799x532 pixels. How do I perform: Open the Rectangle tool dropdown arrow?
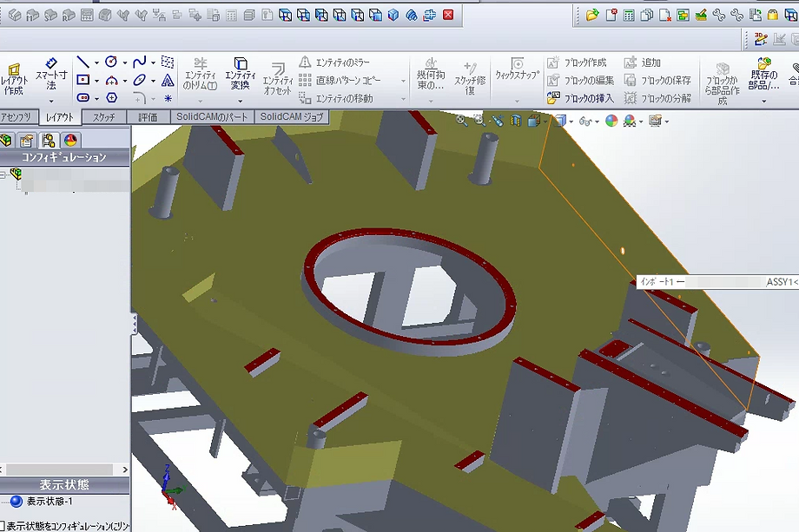96,81
